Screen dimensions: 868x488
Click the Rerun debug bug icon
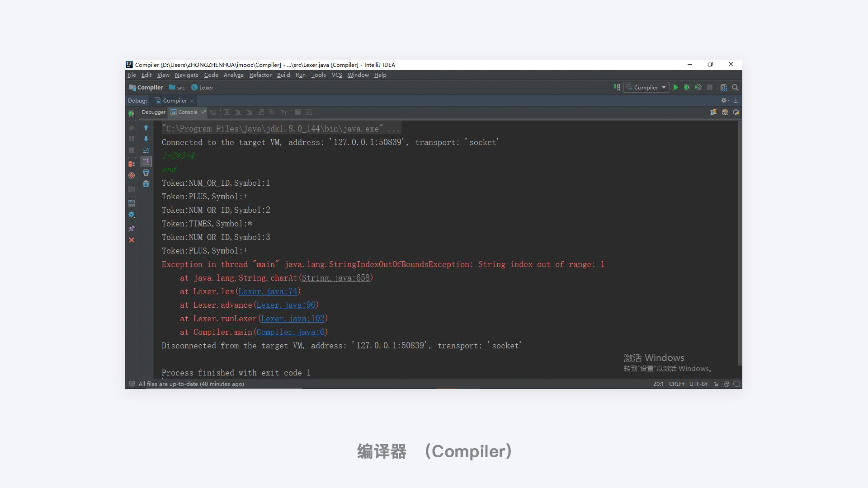coord(132,113)
